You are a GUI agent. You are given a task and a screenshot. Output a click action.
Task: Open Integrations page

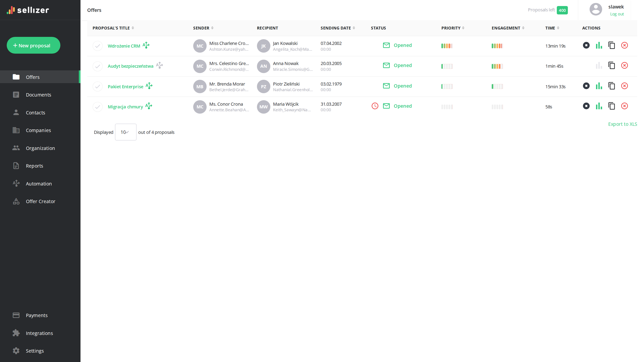point(40,333)
